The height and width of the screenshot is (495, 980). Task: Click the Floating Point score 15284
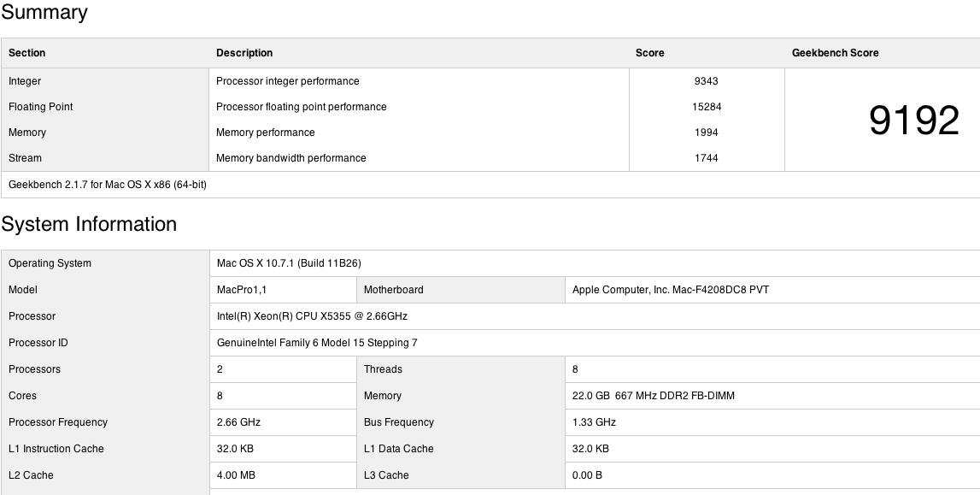pos(706,107)
